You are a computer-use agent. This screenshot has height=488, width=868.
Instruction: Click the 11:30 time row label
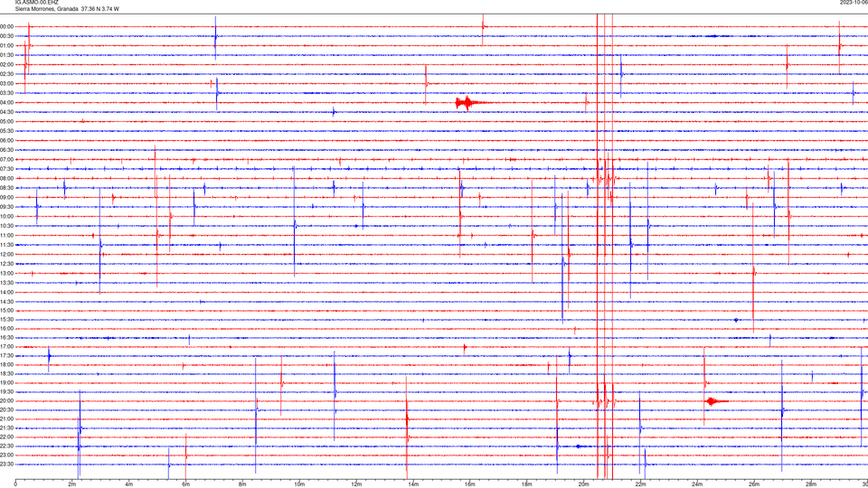6,245
